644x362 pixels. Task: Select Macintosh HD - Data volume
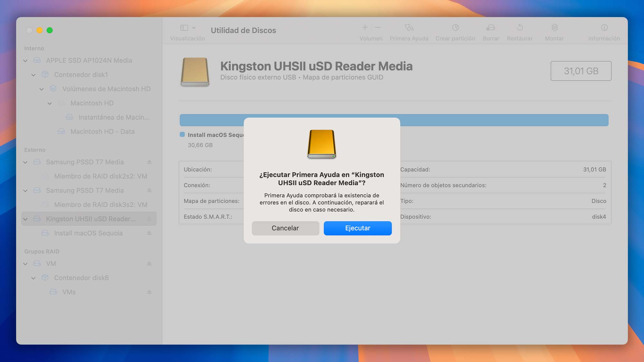[89, 131]
